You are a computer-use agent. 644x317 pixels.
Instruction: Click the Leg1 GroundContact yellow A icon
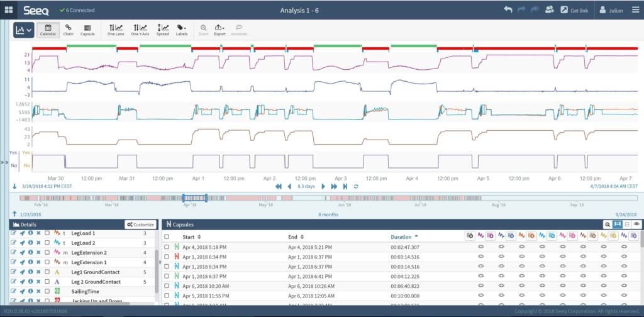click(x=57, y=272)
